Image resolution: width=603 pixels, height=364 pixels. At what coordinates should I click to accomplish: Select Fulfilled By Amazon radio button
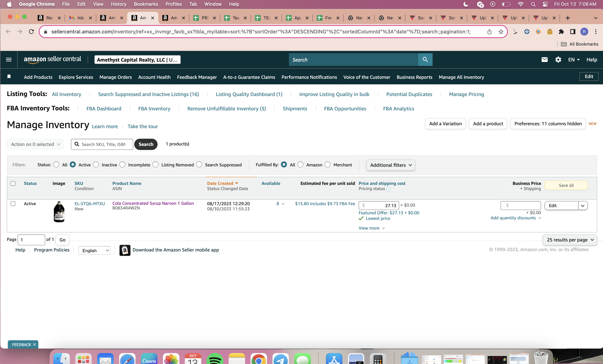(x=301, y=165)
